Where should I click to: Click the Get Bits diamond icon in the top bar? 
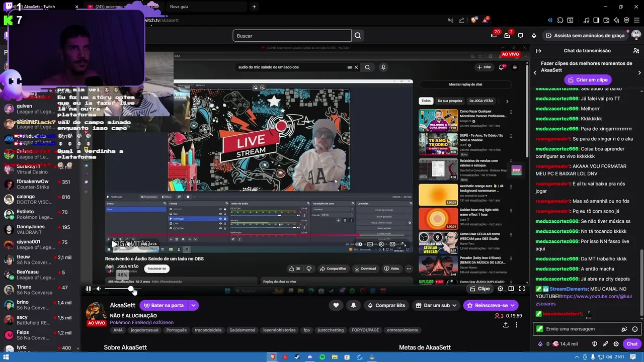[534, 36]
